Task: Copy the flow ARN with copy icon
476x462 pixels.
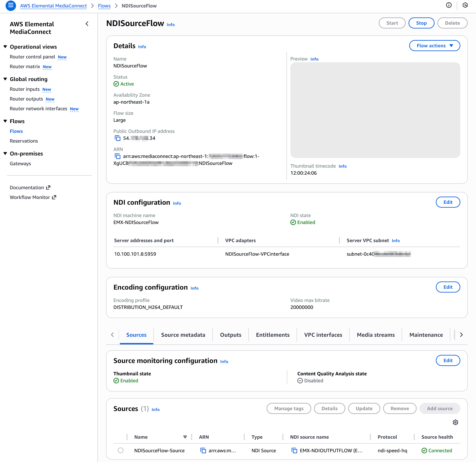Action: [x=118, y=156]
